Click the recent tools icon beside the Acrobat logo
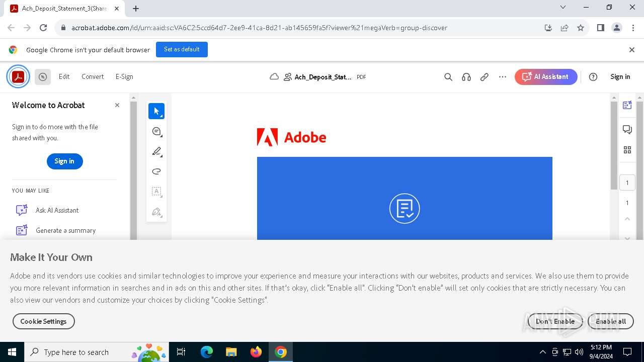The width and height of the screenshot is (644, 362). (x=43, y=77)
